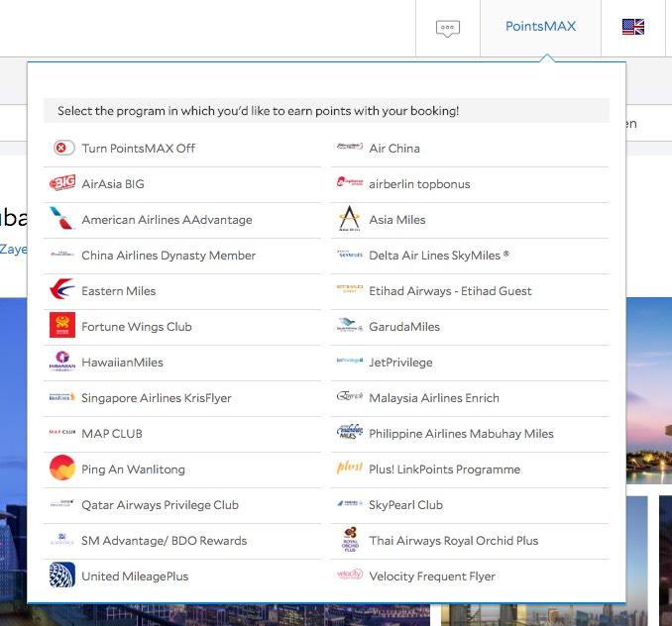Select Asia Miles text

click(397, 220)
